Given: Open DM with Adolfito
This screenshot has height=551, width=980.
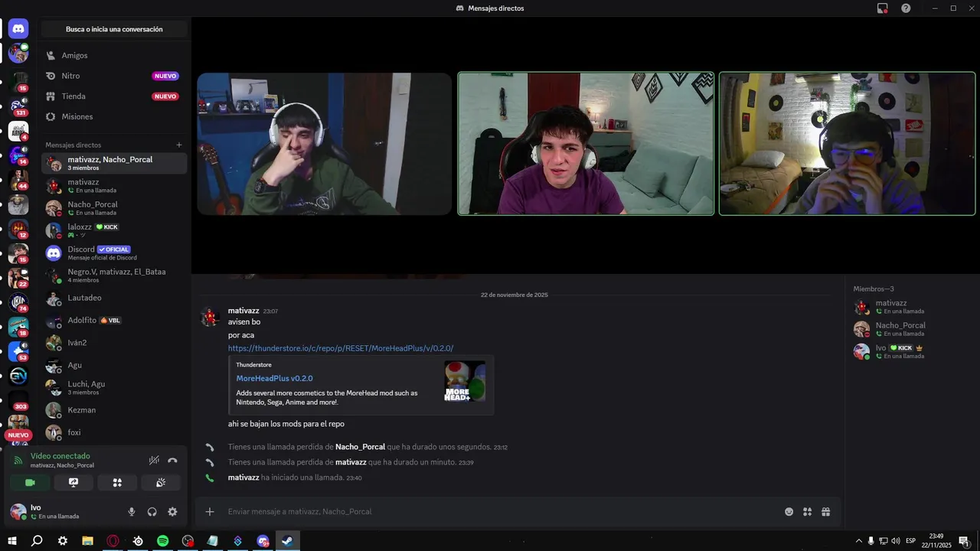Looking at the screenshot, I should (114, 320).
